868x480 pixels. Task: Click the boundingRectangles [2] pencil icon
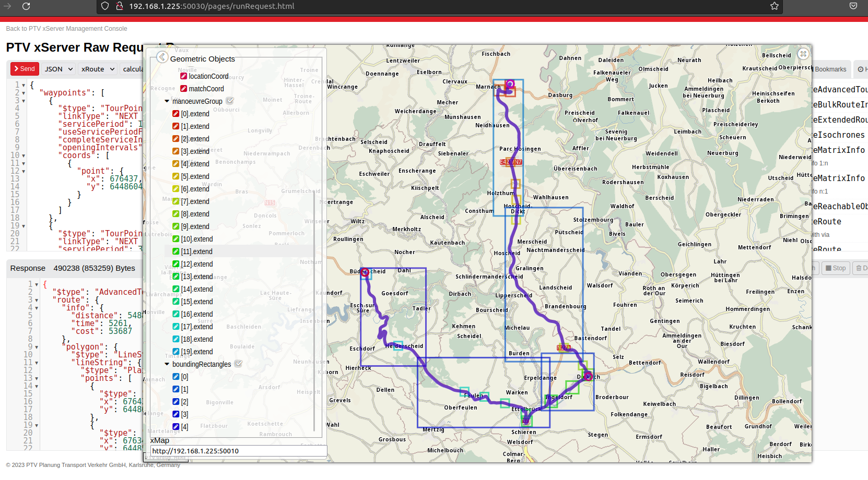[x=176, y=402]
